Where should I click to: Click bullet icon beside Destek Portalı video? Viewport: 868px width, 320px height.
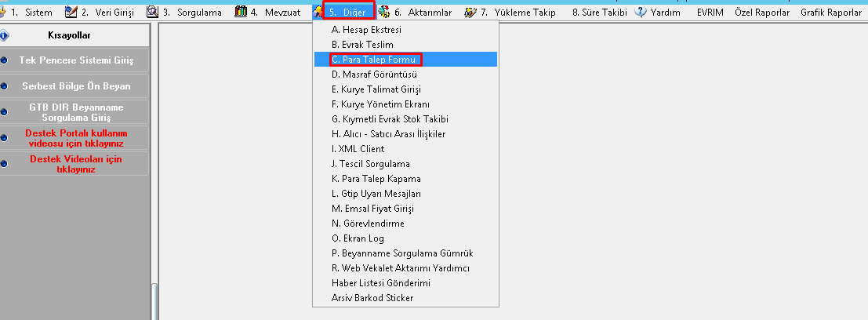tap(5, 138)
